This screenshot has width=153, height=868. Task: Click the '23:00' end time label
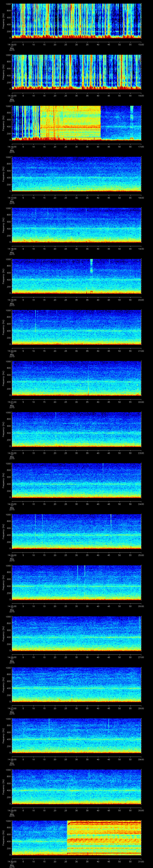click(141, 453)
